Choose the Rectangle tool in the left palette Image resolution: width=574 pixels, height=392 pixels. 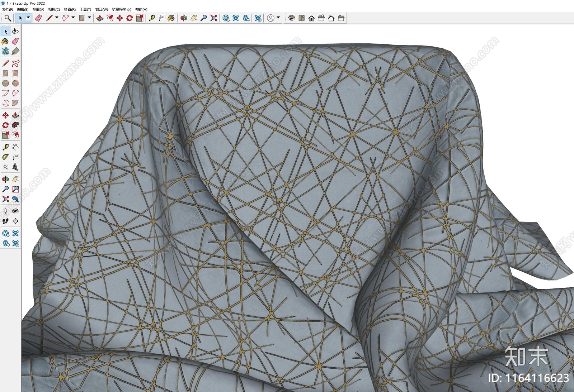[x=5, y=73]
